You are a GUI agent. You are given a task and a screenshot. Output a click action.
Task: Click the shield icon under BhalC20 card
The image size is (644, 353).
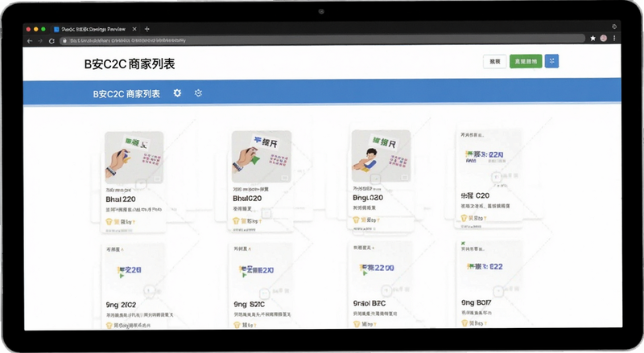click(236, 221)
